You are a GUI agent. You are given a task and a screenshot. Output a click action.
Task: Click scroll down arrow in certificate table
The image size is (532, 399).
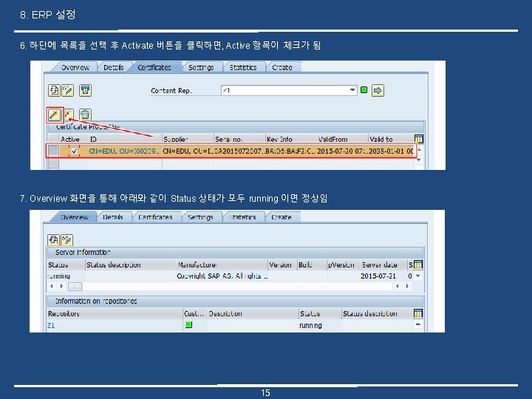tap(419, 160)
